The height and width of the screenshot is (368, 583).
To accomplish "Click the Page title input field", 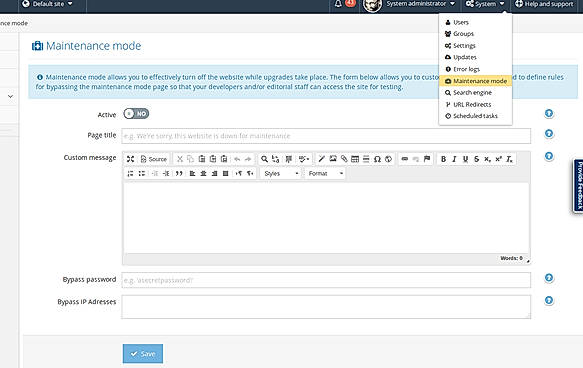I will coord(326,136).
